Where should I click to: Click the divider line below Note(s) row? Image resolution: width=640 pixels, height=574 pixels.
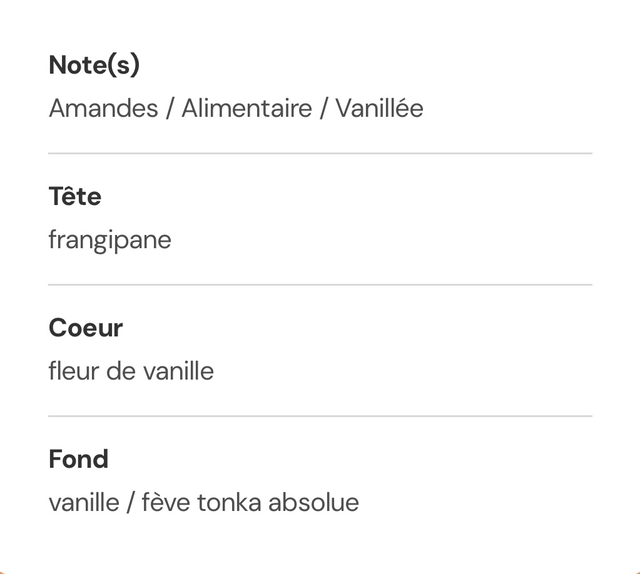tap(320, 153)
